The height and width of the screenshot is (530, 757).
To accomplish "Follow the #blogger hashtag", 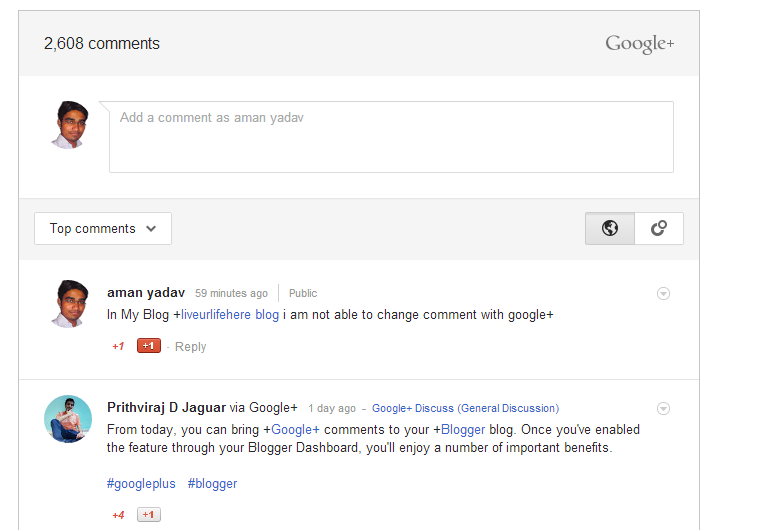I will tap(212, 484).
